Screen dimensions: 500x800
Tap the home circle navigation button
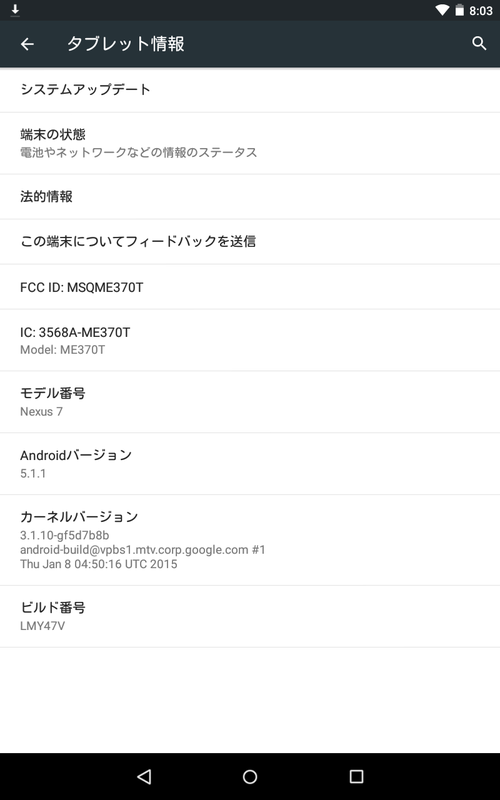point(250,777)
